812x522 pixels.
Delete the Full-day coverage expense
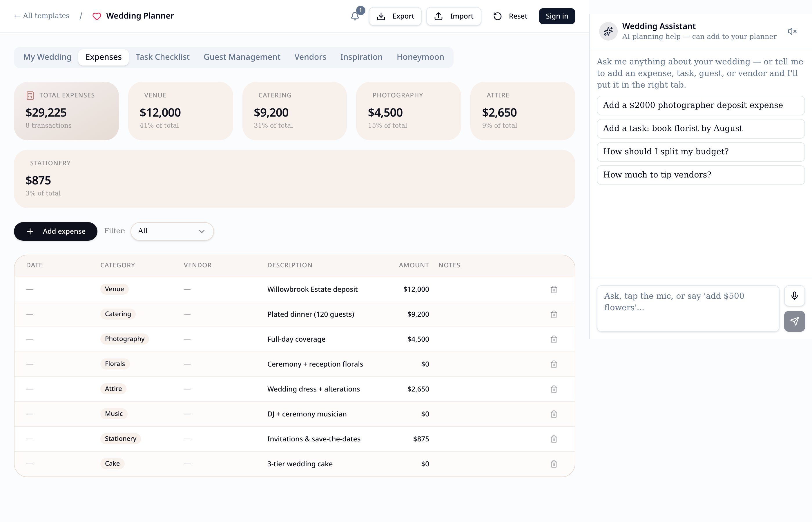[554, 339]
